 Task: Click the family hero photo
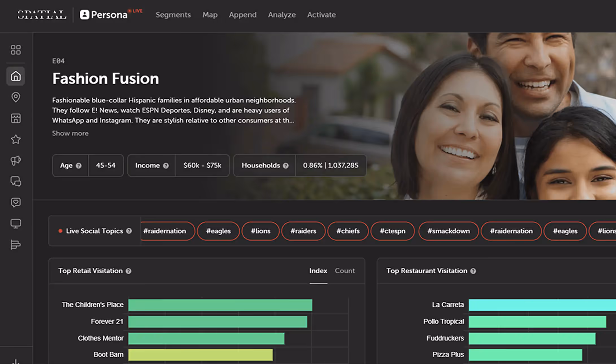click(x=503, y=116)
